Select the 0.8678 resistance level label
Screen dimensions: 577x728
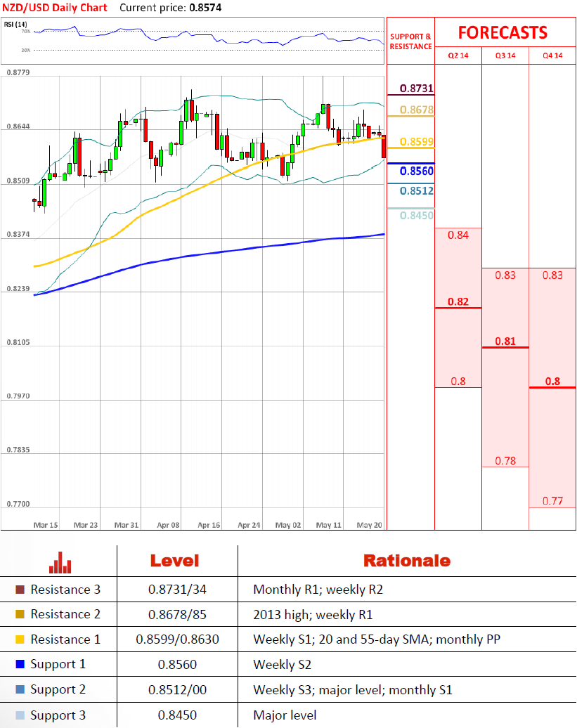416,110
